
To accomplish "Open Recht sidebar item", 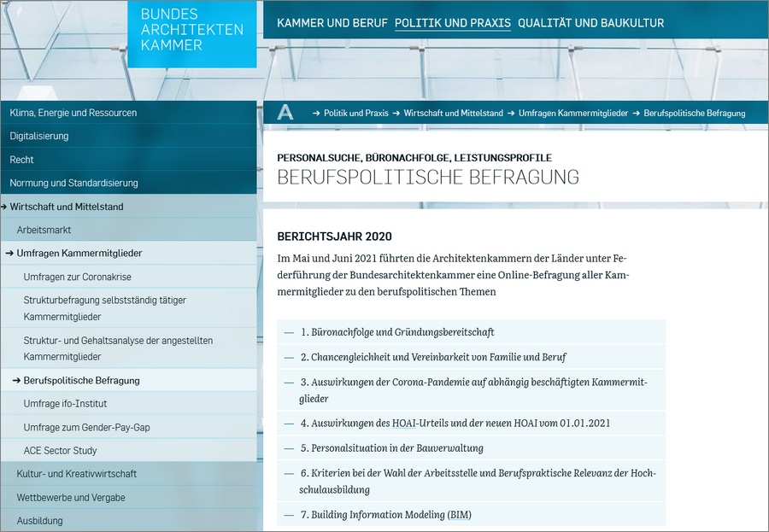I will click(128, 160).
